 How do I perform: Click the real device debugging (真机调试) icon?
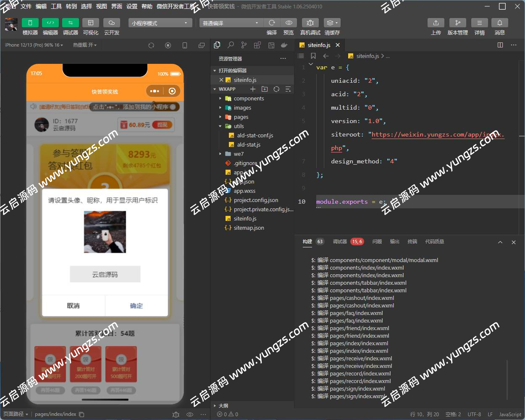310,23
